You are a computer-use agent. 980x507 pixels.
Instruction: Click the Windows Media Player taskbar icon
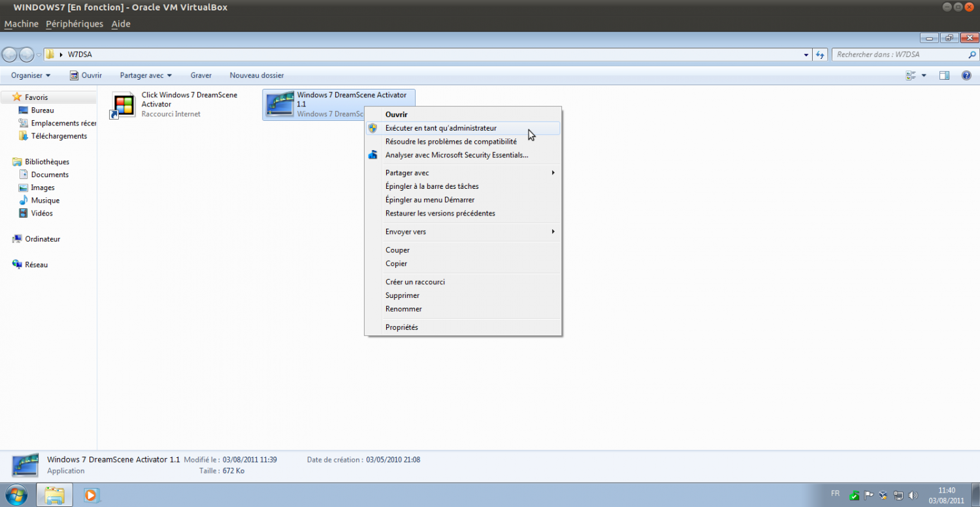click(91, 495)
